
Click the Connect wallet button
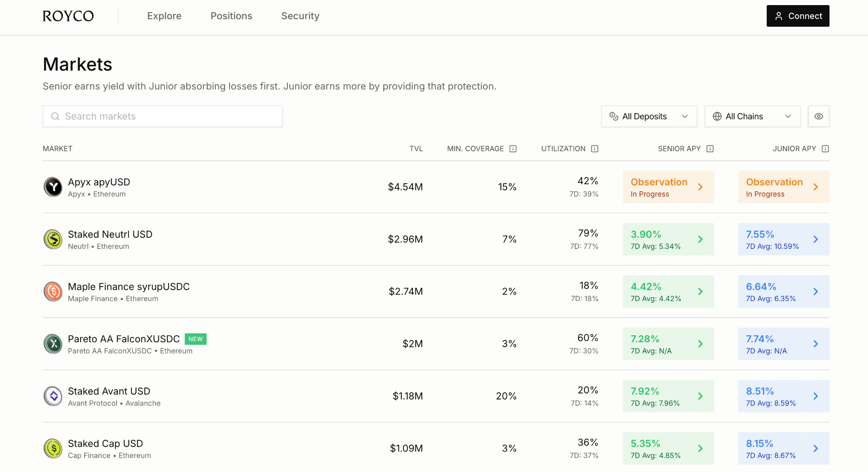[x=798, y=16]
